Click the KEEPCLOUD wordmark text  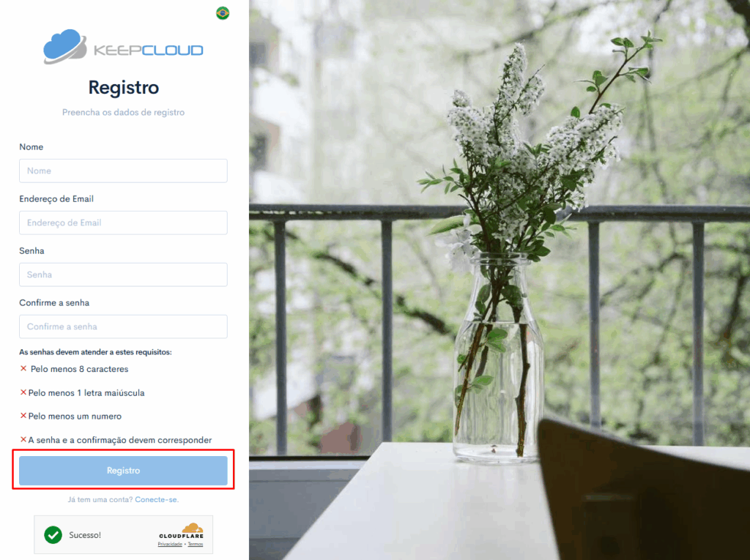pos(148,51)
